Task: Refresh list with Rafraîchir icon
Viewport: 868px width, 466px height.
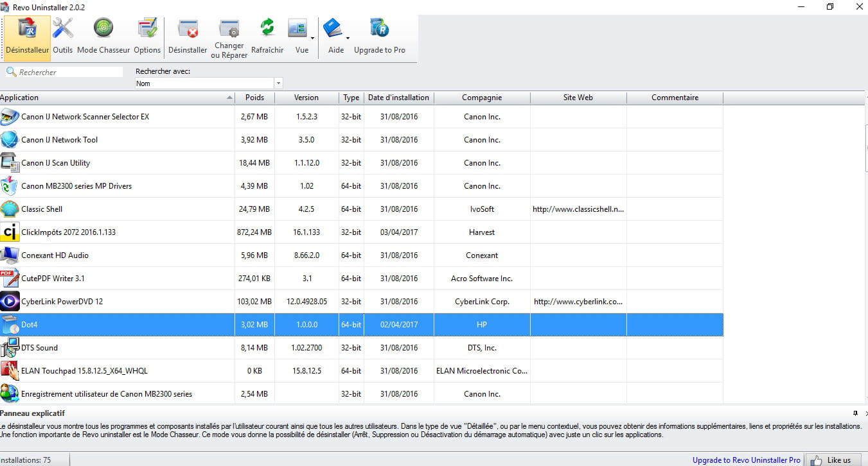Action: coord(267,28)
